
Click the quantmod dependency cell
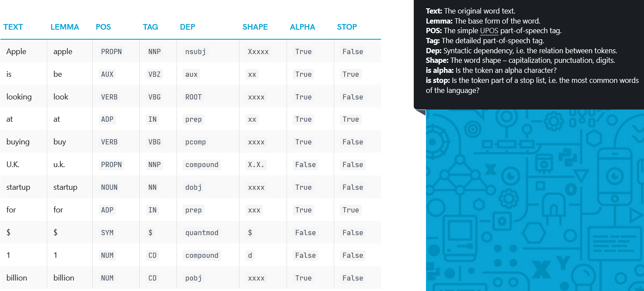pyautogui.click(x=202, y=233)
